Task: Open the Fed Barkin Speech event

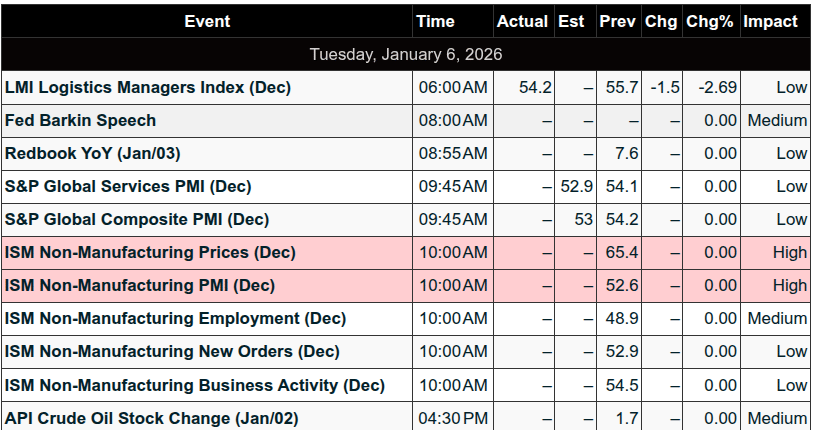Action: point(81,120)
